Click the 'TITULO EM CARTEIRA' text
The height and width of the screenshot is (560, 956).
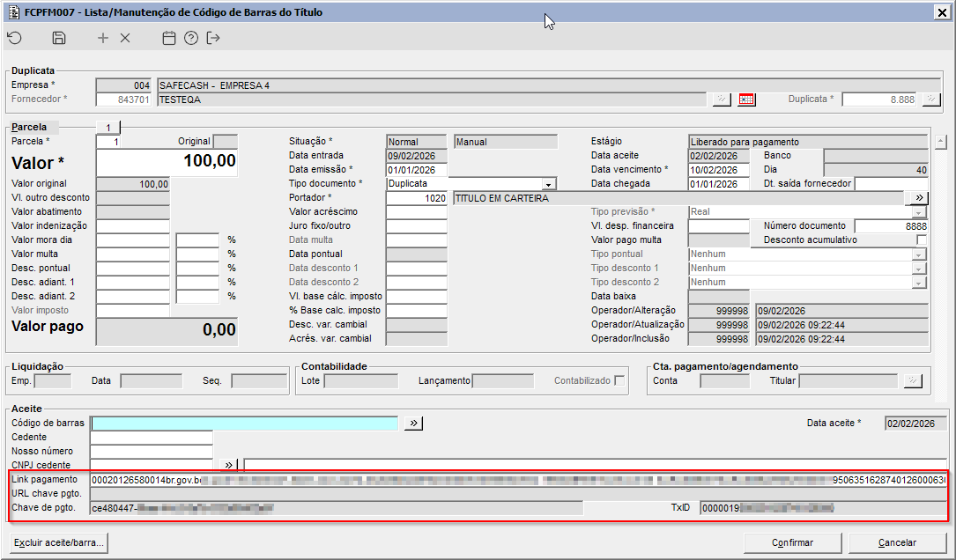[x=501, y=198]
